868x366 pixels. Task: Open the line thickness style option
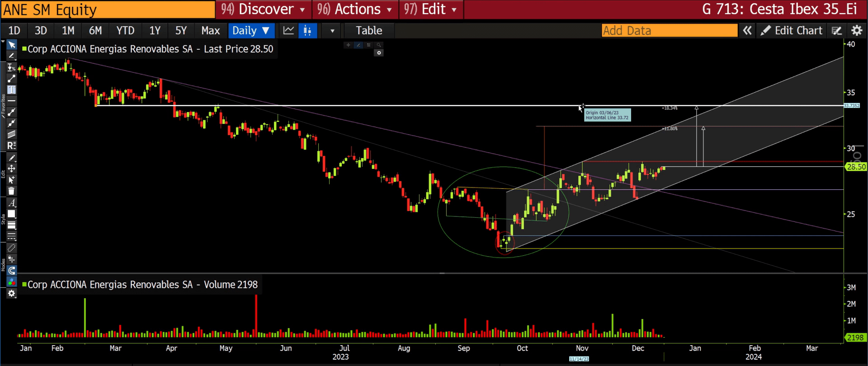point(12,225)
